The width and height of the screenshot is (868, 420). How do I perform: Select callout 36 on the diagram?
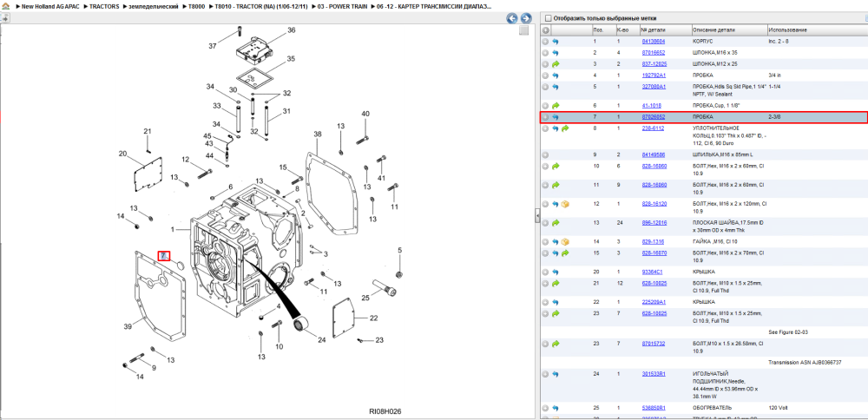(x=291, y=30)
